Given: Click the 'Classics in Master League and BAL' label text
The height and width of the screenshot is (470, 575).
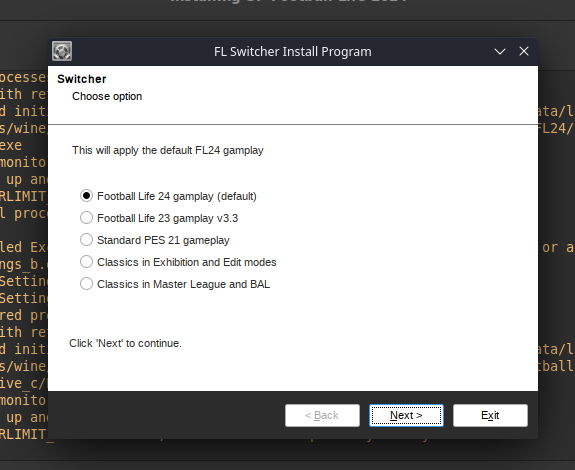Looking at the screenshot, I should [183, 284].
